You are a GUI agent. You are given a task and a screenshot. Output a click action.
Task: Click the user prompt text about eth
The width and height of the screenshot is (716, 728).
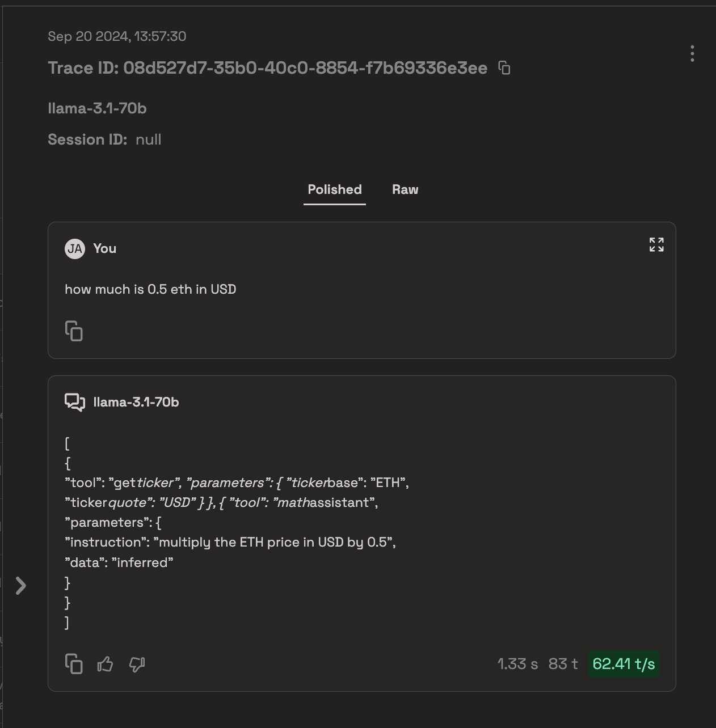[150, 289]
